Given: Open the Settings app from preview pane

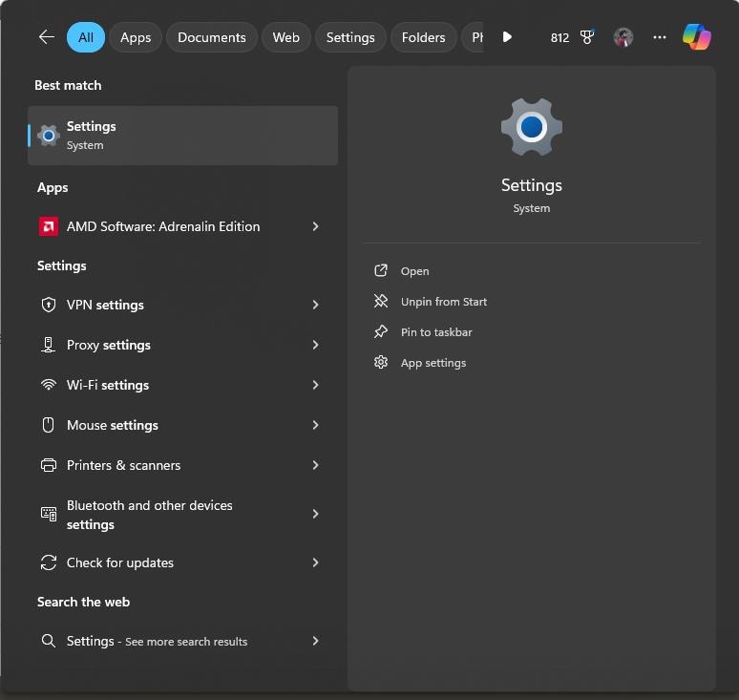Looking at the screenshot, I should (414, 271).
